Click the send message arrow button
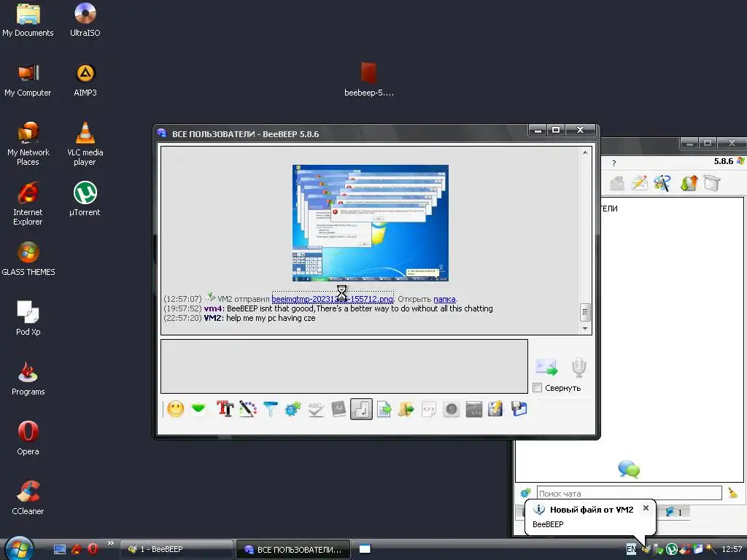 [x=546, y=367]
